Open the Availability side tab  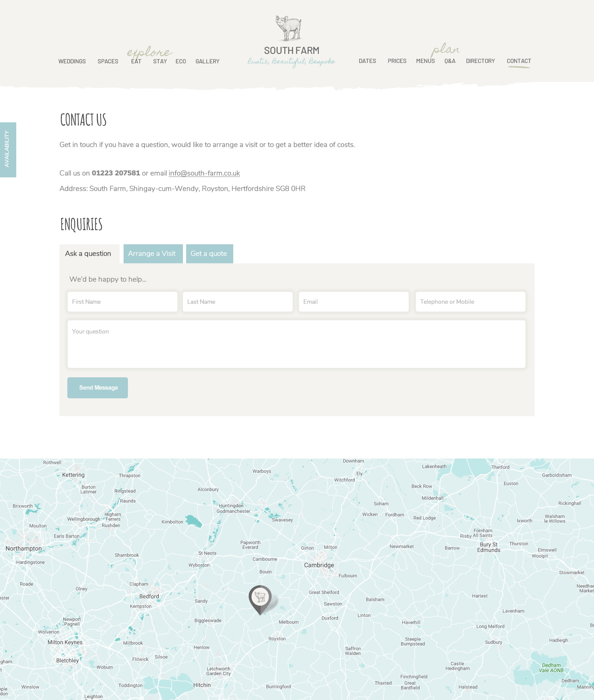tap(8, 150)
